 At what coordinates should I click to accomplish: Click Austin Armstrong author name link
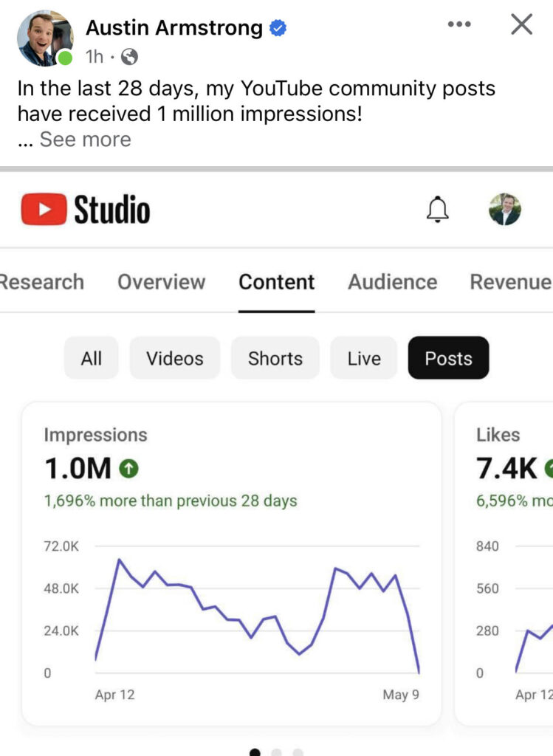(174, 28)
